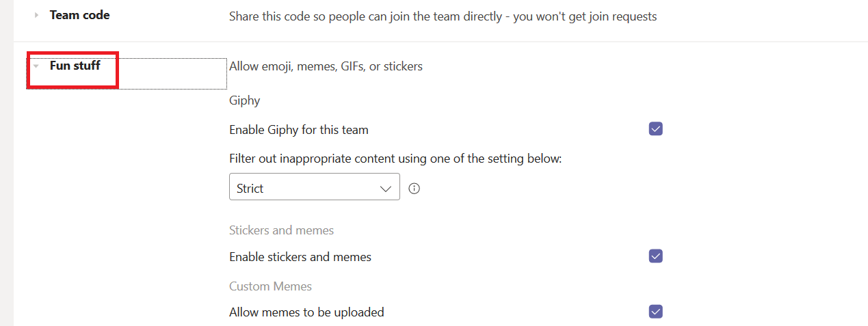Click the chevron in the Strict combo box
The width and height of the screenshot is (868, 326).
(385, 188)
